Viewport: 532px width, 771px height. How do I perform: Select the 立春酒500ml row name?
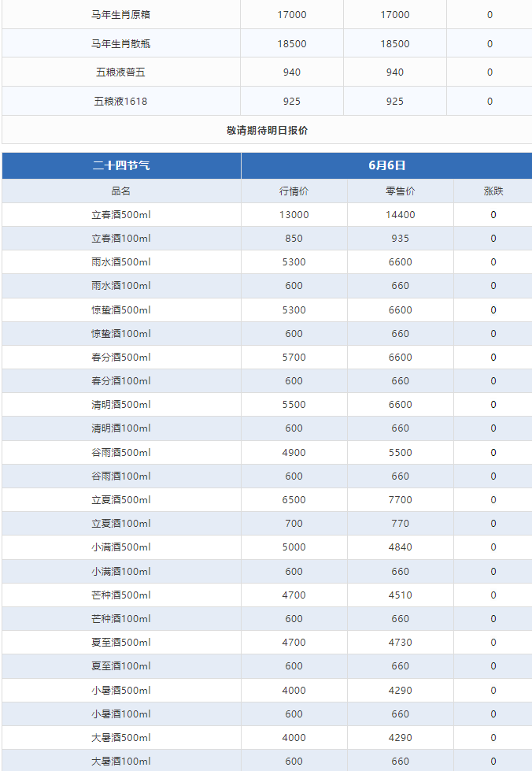tap(121, 215)
